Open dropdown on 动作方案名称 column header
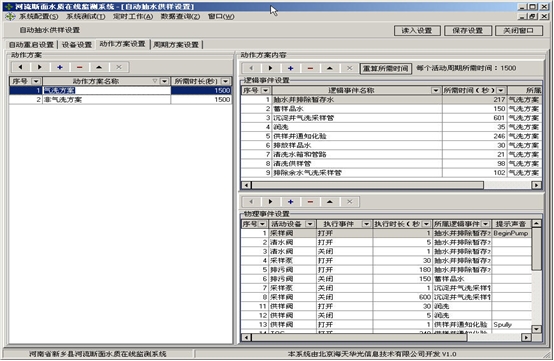The image size is (554, 361). tap(164, 81)
